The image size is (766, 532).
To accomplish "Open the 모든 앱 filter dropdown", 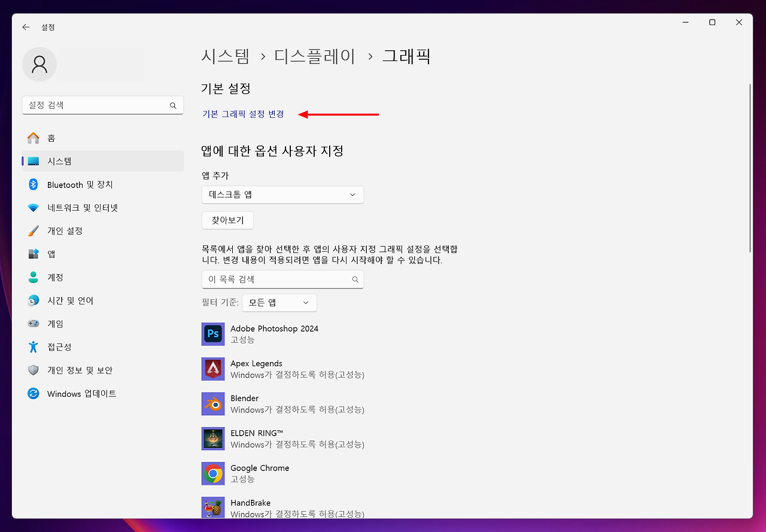I will [x=279, y=302].
